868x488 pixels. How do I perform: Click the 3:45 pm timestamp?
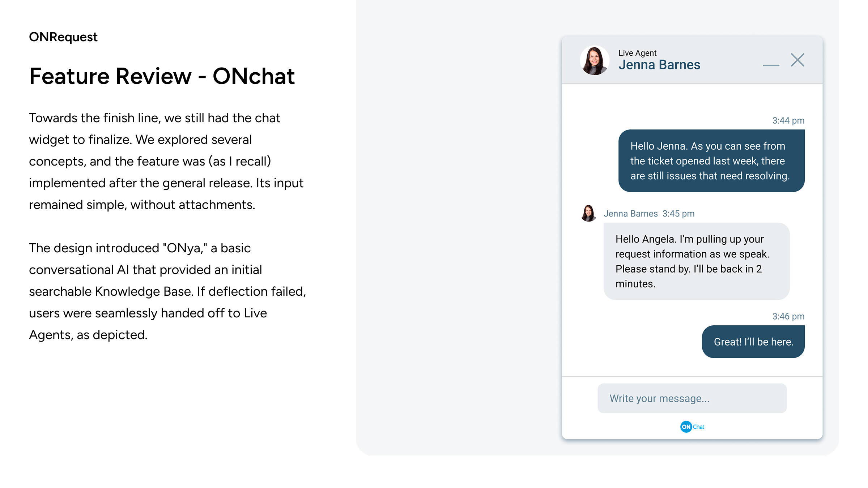coord(678,214)
